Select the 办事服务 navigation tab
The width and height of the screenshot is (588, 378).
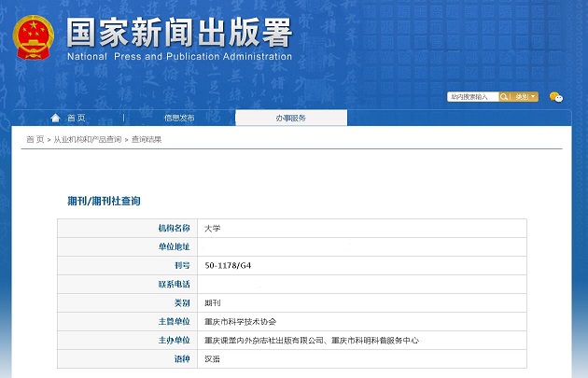pos(290,118)
